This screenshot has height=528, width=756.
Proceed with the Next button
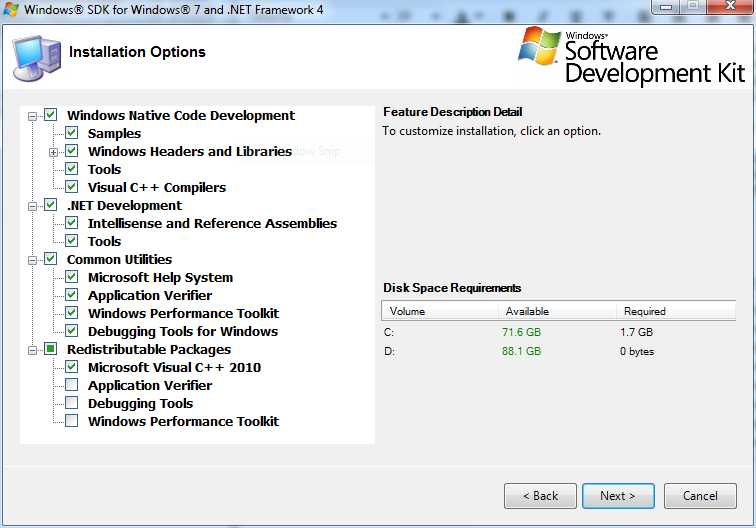point(618,496)
